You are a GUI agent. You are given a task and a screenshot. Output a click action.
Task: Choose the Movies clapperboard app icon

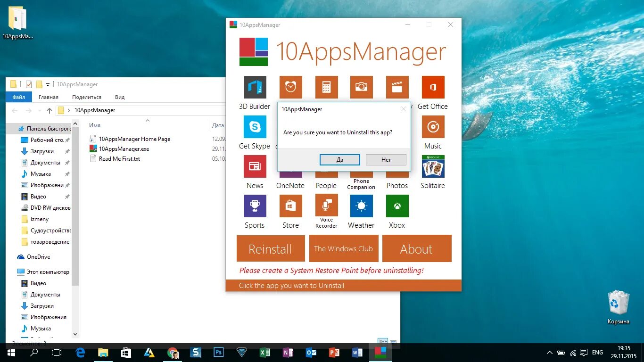coord(397,87)
